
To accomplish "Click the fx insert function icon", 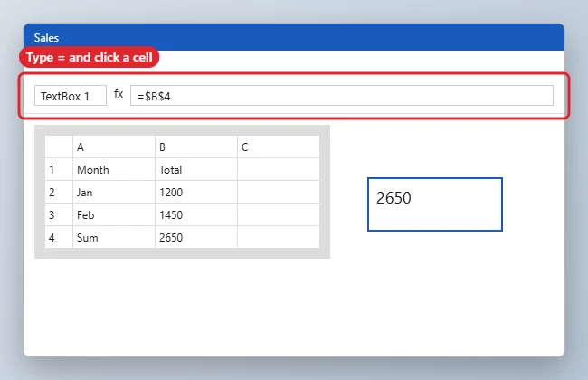I will tap(119, 94).
